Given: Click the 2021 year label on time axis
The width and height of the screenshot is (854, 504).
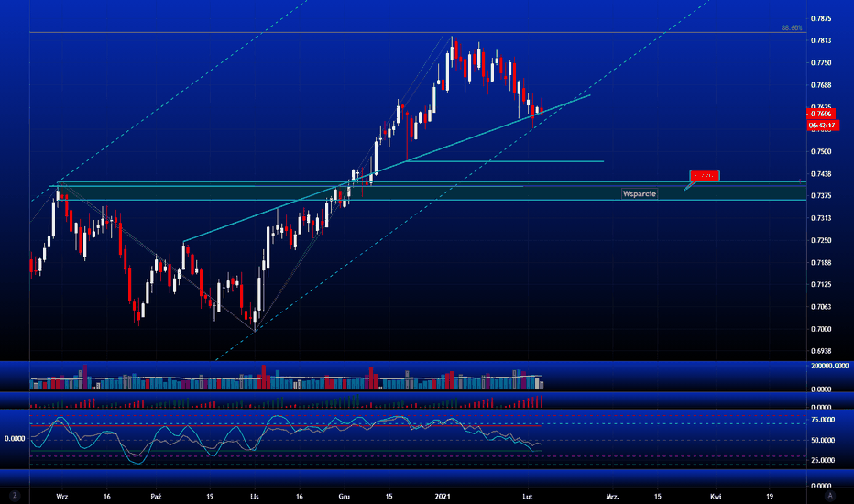Looking at the screenshot, I should tap(443, 497).
